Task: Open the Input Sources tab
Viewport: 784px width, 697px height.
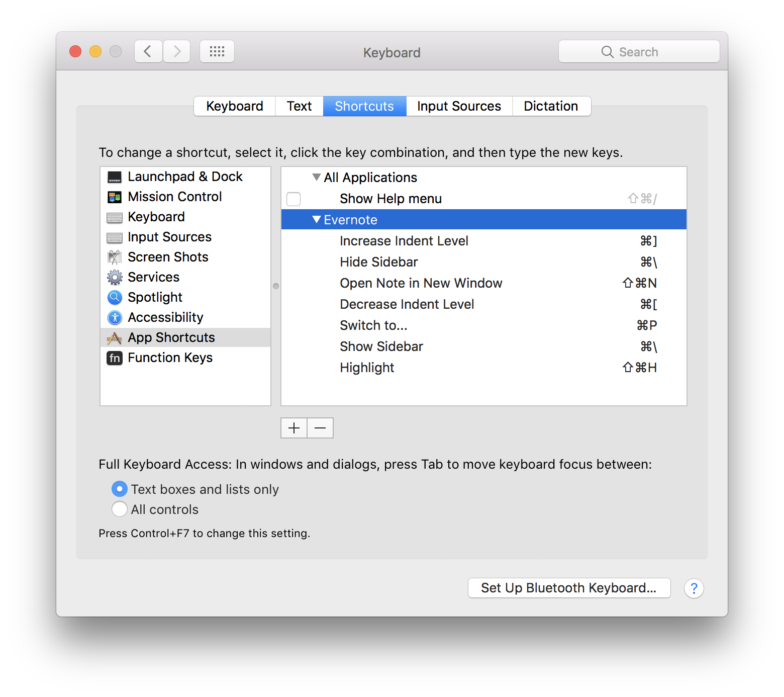Action: click(459, 106)
